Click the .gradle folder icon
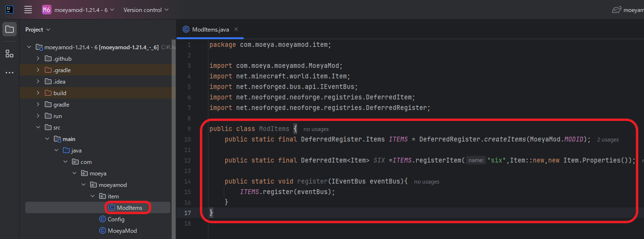 (x=48, y=70)
